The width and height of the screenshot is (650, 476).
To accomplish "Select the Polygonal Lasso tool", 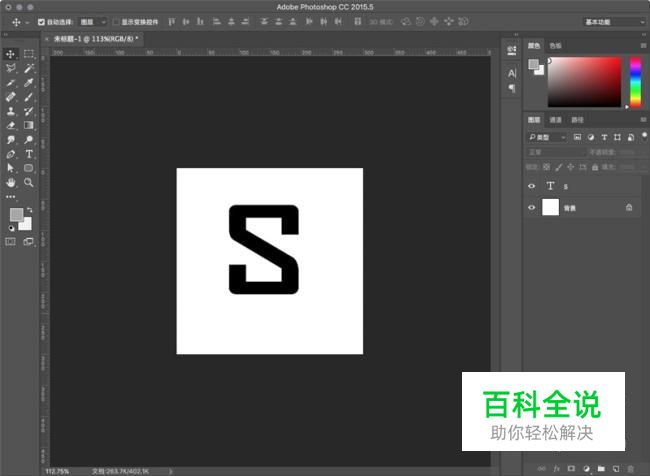I will click(x=10, y=68).
